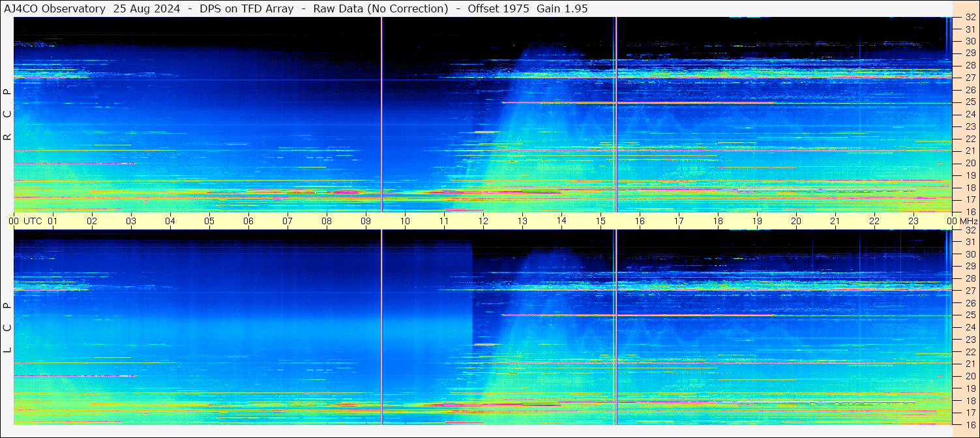Viewport: 980px width, 438px height.
Task: Click the 19 MHz label of the RCP panel
Action: tap(970, 175)
